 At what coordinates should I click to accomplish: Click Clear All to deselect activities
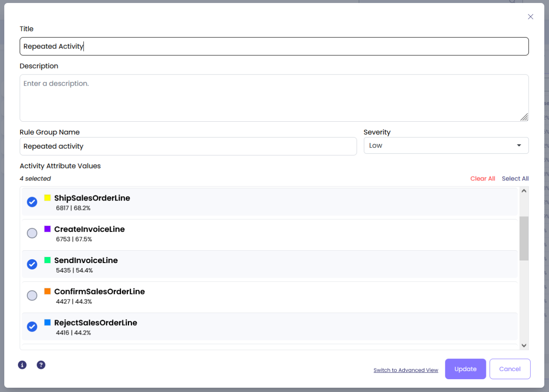(x=483, y=179)
